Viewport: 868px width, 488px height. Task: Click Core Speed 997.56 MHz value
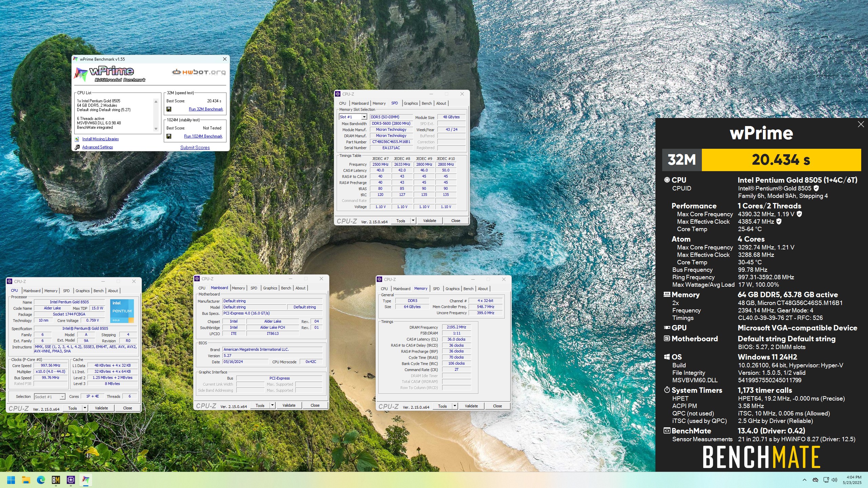pos(51,366)
